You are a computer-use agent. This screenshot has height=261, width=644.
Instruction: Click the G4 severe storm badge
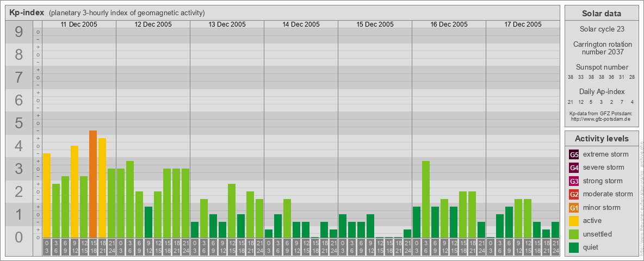coord(574,167)
